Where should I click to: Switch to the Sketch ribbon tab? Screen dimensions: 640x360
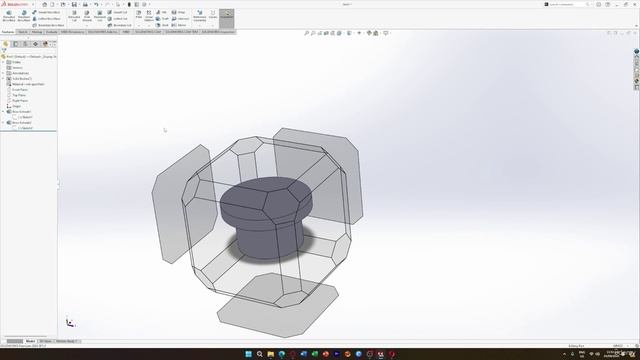[22, 32]
